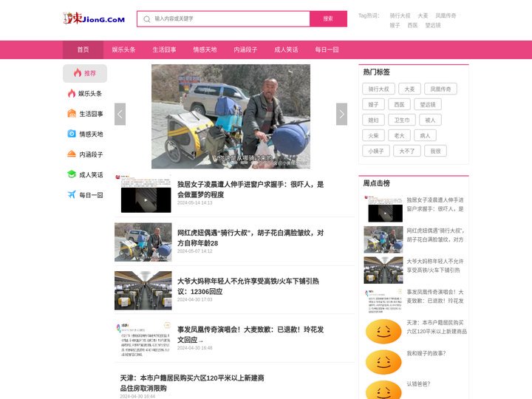Open 生活囧事 in the pink navigation bar
532x399 pixels.
click(164, 50)
